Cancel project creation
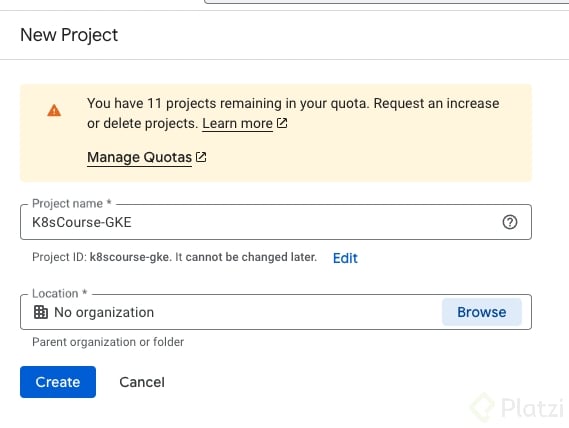 pos(142,382)
